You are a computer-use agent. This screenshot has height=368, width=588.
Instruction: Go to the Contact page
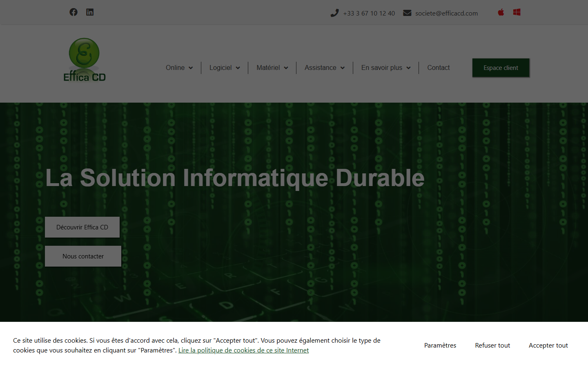[438, 68]
